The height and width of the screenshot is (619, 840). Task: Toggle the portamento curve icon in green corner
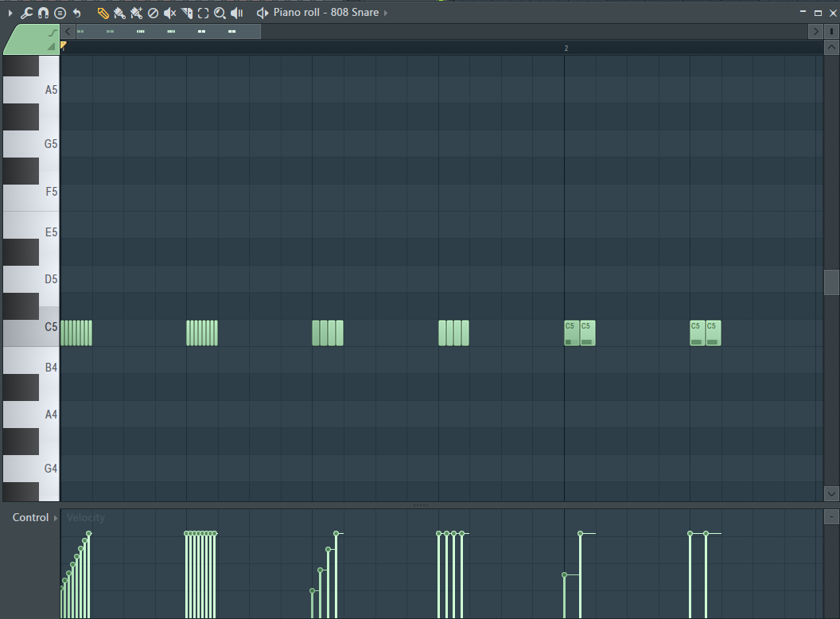tap(52, 33)
